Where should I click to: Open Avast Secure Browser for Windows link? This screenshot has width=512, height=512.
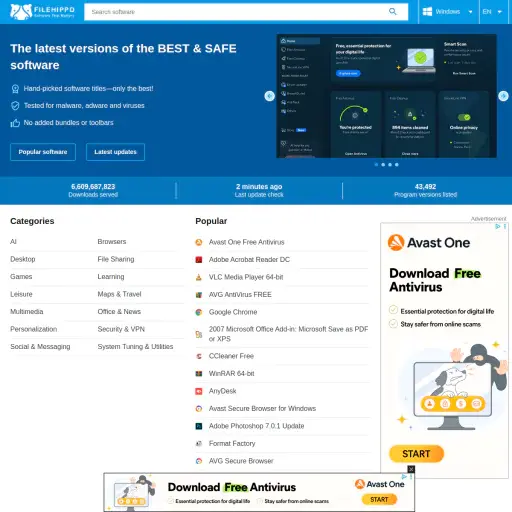[x=262, y=409]
